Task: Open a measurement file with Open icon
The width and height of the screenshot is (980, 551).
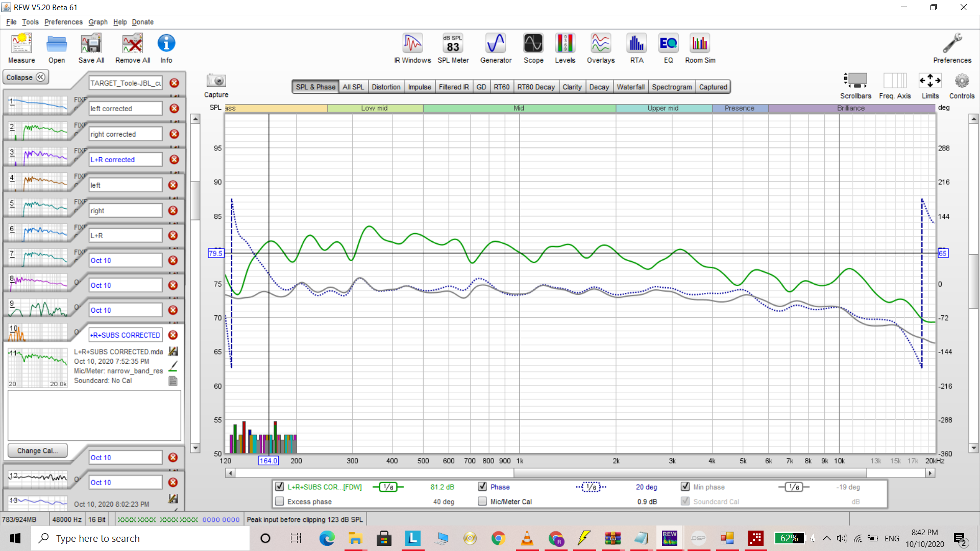Action: coord(57,48)
